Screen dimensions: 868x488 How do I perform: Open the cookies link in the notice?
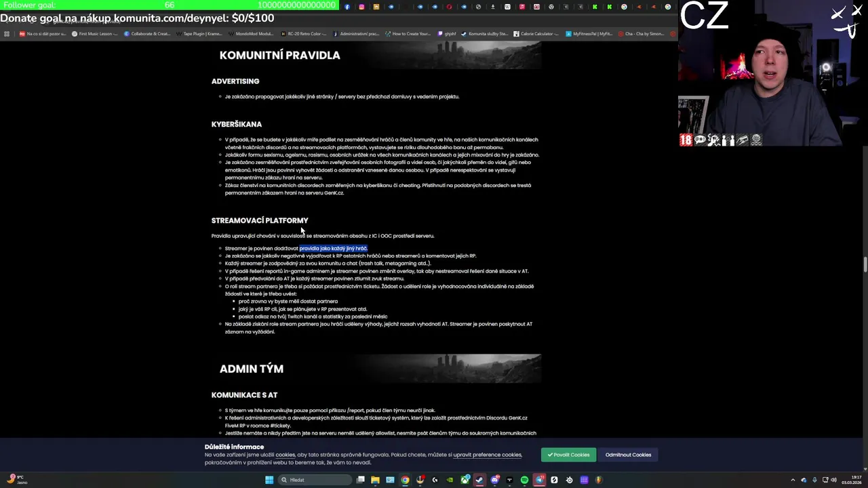click(x=285, y=455)
